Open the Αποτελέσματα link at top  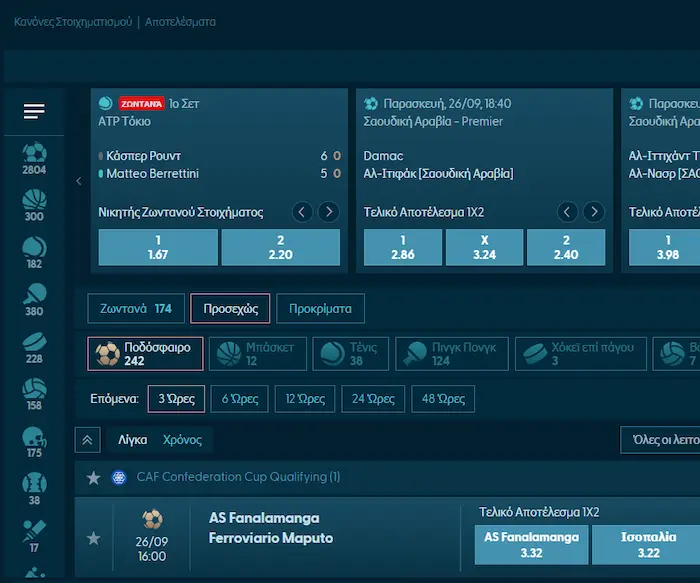[x=180, y=21]
